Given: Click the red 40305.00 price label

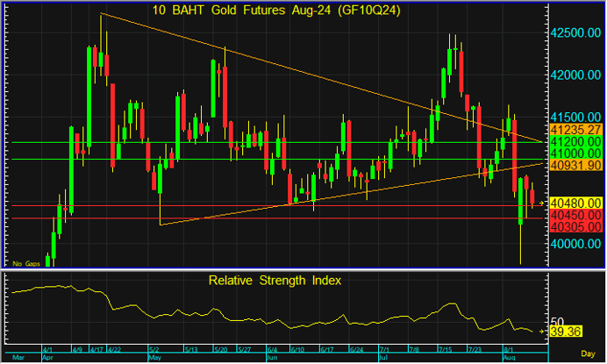Looking at the screenshot, I should click(x=575, y=226).
